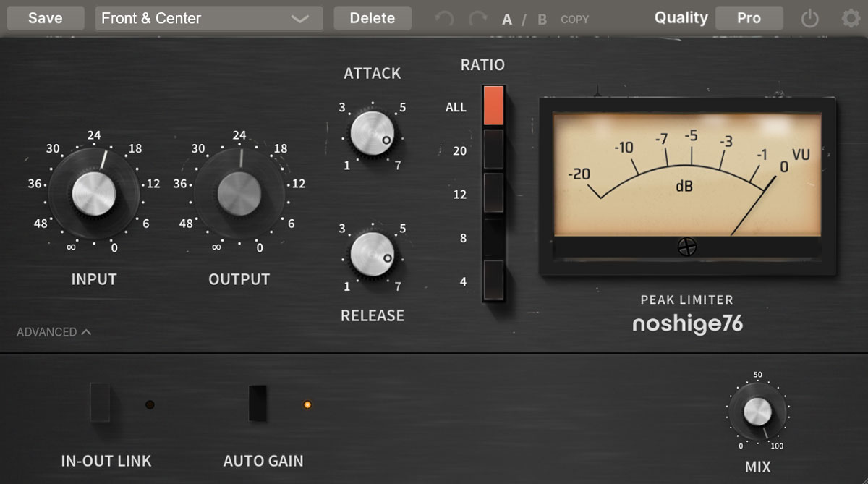Toggle the IN-OUT LINK switch
The height and width of the screenshot is (484, 868).
tap(101, 403)
